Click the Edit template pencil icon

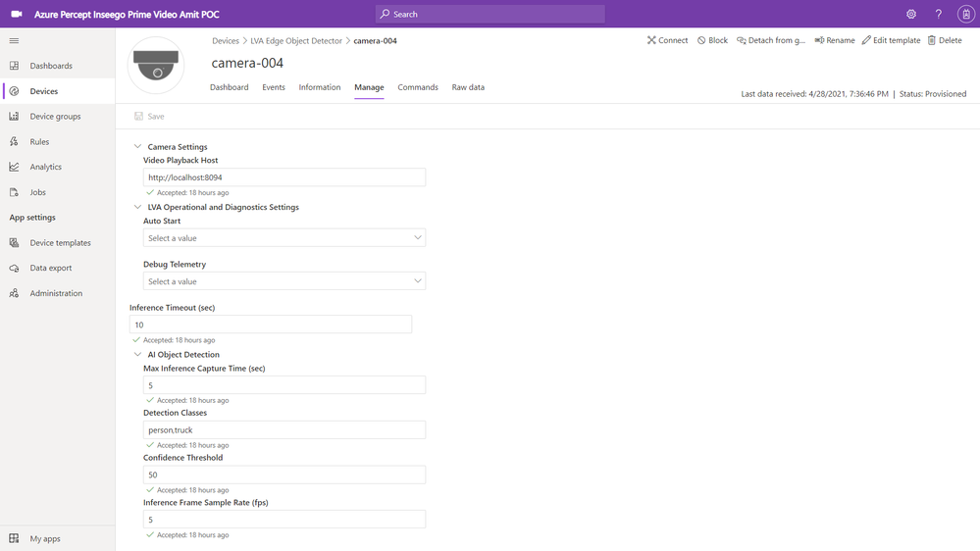[866, 40]
